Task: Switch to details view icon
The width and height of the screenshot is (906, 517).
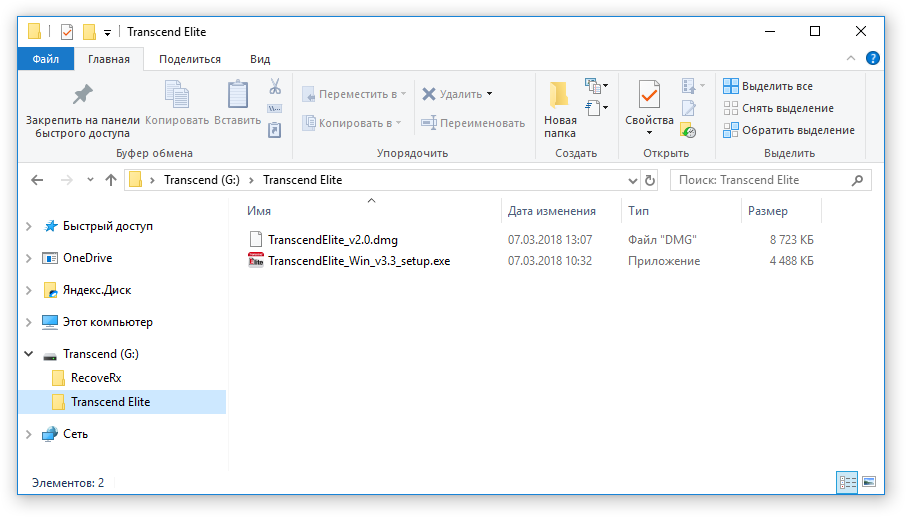Action: click(847, 482)
